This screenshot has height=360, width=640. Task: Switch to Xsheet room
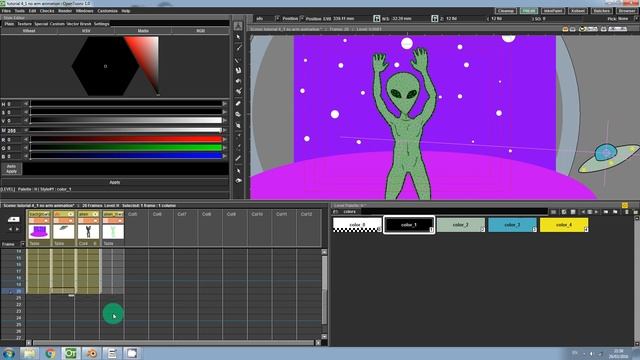[578, 11]
